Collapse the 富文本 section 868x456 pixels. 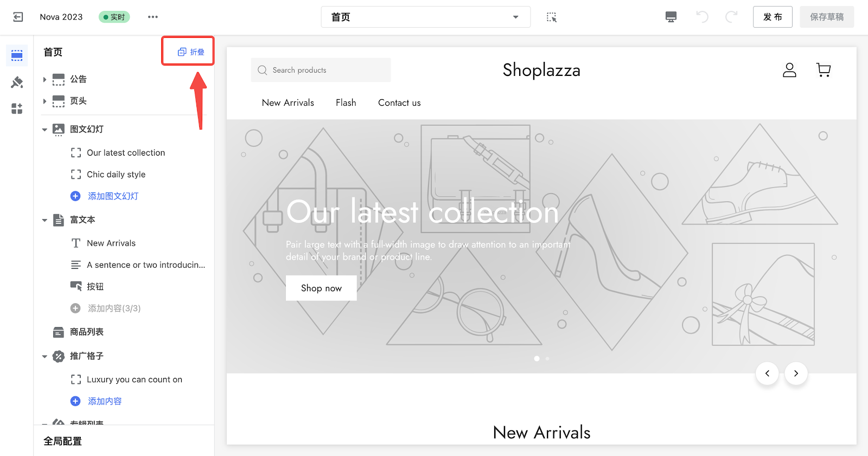tap(44, 220)
